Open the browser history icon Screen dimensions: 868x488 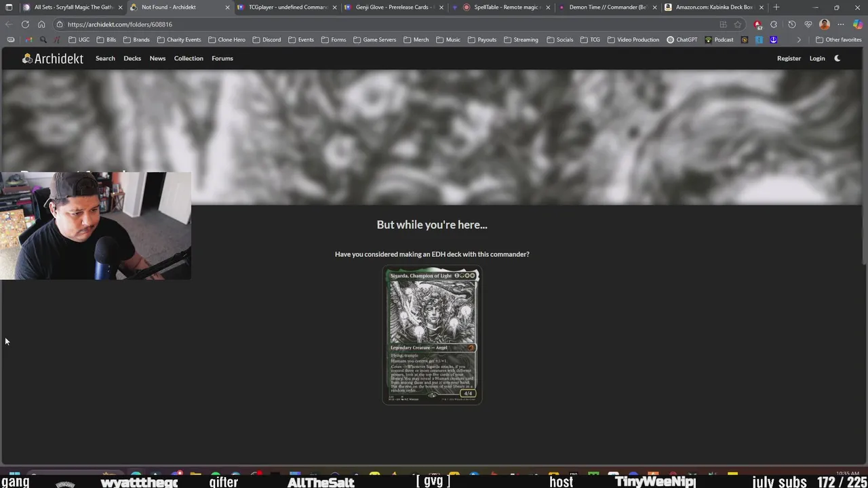point(791,24)
